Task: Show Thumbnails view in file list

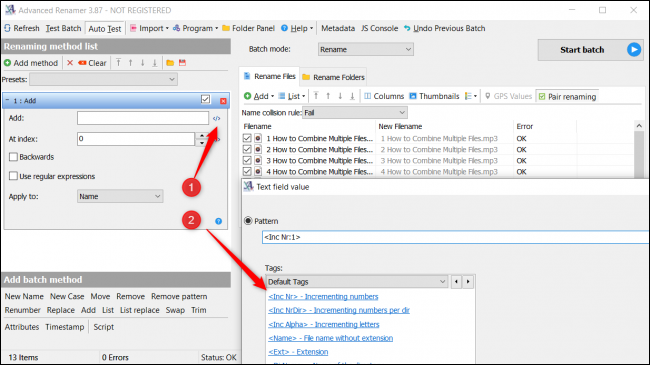Action: 434,96
